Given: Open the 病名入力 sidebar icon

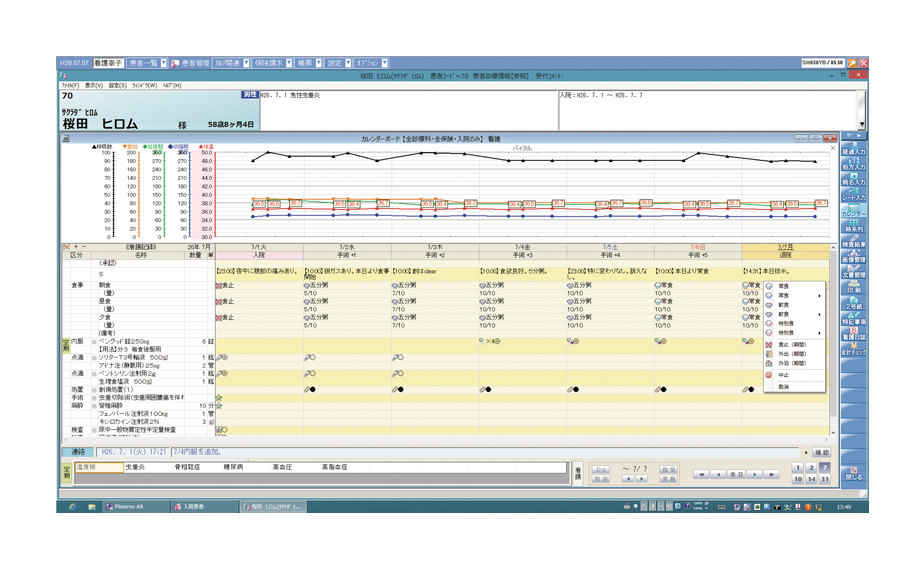Looking at the screenshot, I should [x=853, y=180].
